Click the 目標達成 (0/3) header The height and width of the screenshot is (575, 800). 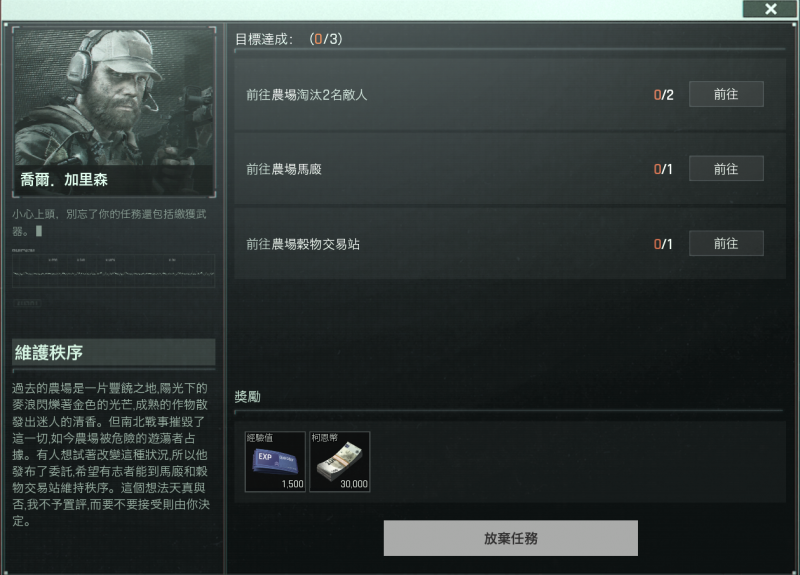pos(289,39)
